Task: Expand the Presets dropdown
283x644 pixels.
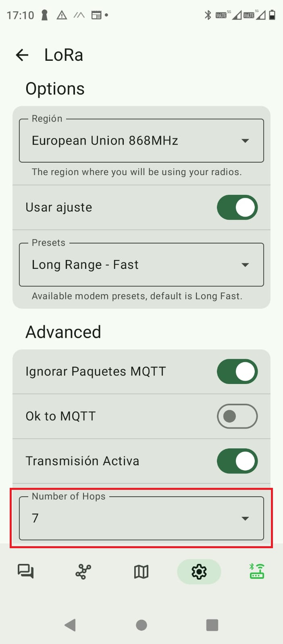Action: click(141, 265)
